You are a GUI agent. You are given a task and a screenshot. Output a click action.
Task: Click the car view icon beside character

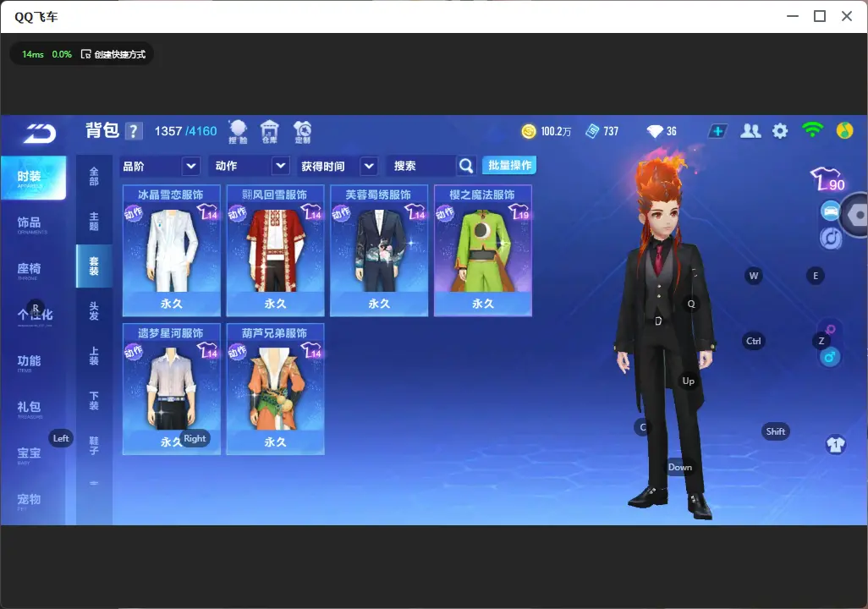[831, 211]
